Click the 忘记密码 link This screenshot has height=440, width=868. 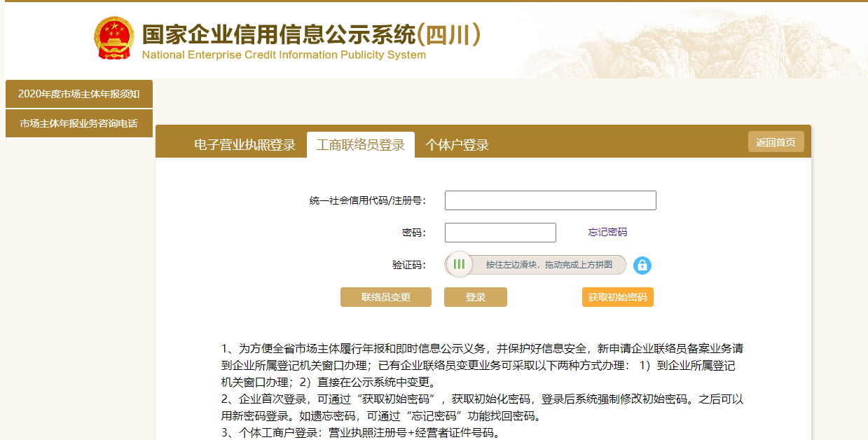pos(607,232)
